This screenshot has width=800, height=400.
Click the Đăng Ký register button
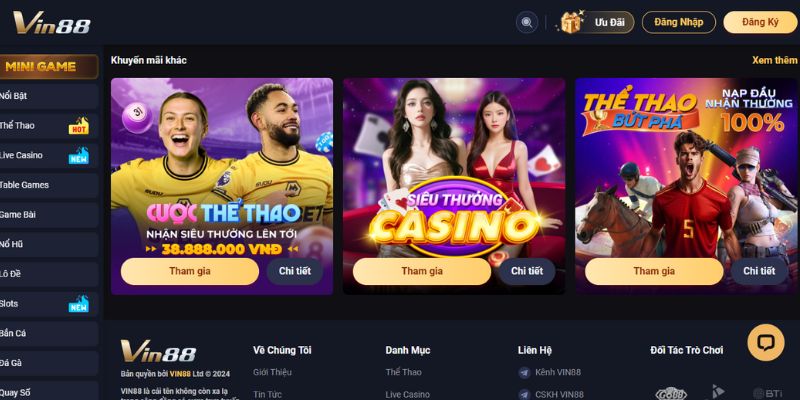pyautogui.click(x=760, y=22)
